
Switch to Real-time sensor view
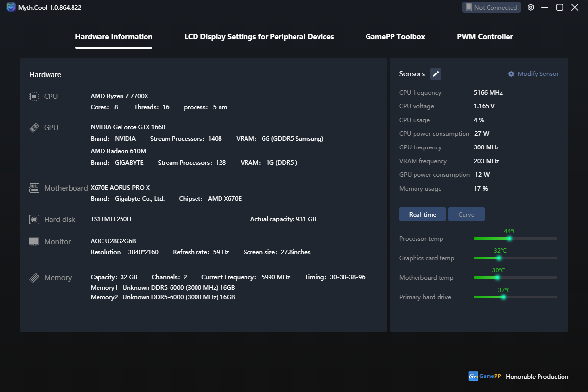[422, 214]
